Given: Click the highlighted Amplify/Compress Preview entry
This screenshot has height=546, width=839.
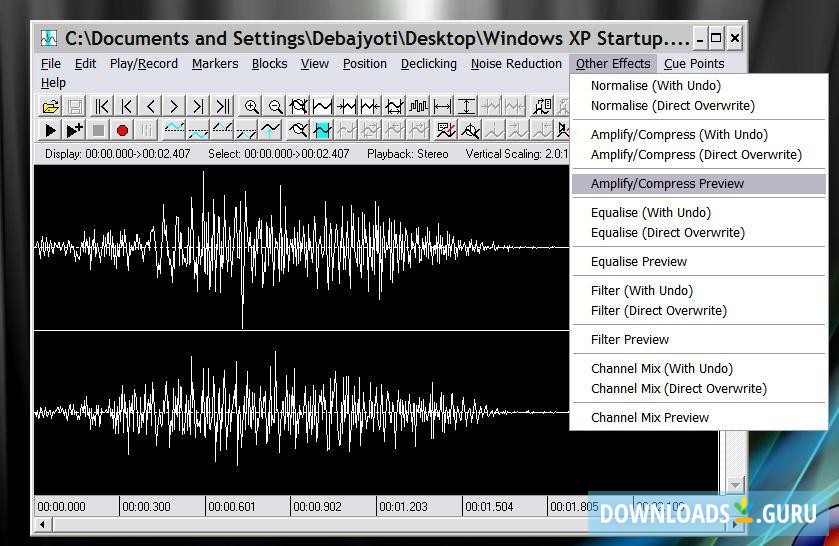Looking at the screenshot, I should pyautogui.click(x=698, y=184).
